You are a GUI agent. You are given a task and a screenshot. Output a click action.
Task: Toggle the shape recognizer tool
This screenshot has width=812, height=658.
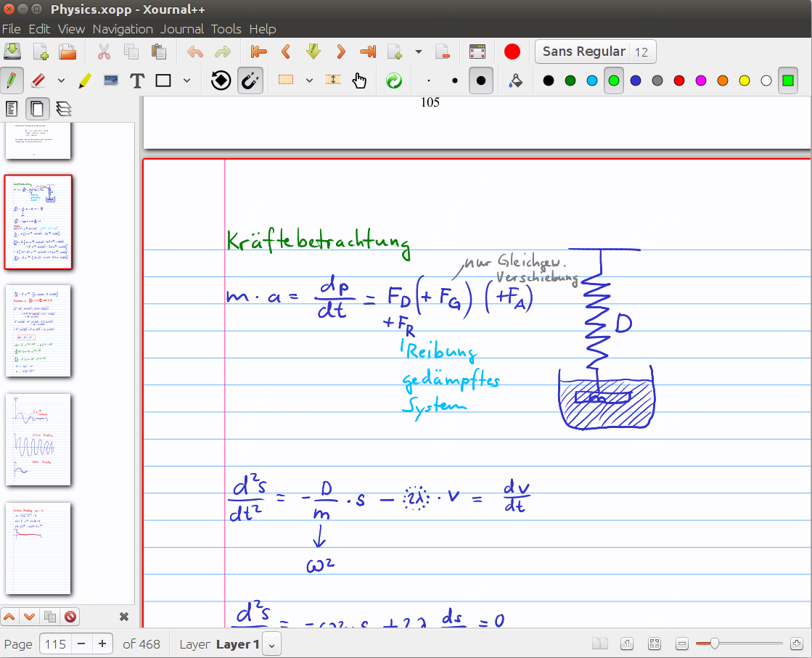221,81
